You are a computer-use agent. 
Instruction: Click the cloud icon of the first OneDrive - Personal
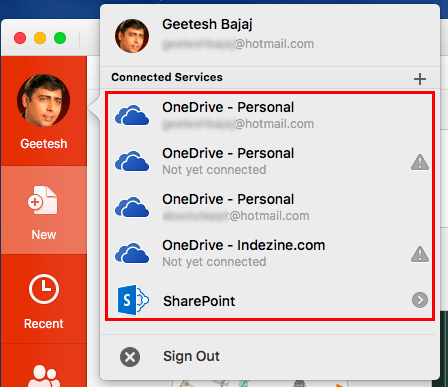click(132, 115)
